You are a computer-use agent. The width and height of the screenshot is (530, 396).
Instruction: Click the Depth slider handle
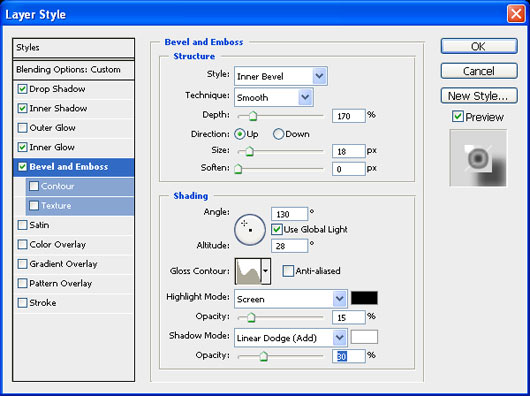tap(253, 117)
